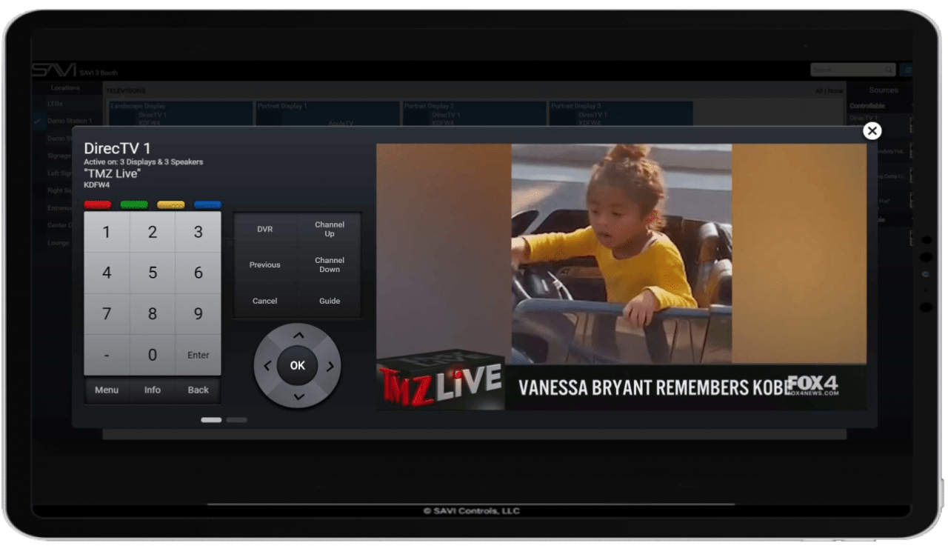This screenshot has width=948, height=560.
Task: Toggle the Demo Station 1 checkmark
Action: (38, 121)
